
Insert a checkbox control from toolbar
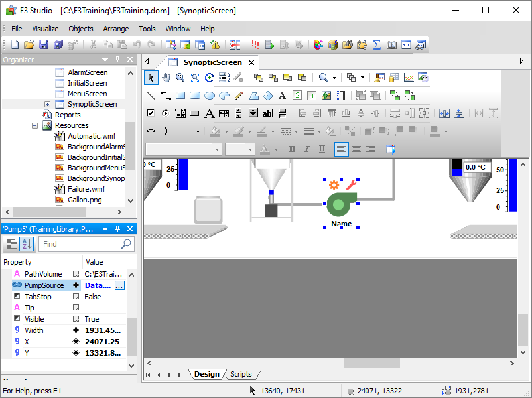[x=151, y=113]
